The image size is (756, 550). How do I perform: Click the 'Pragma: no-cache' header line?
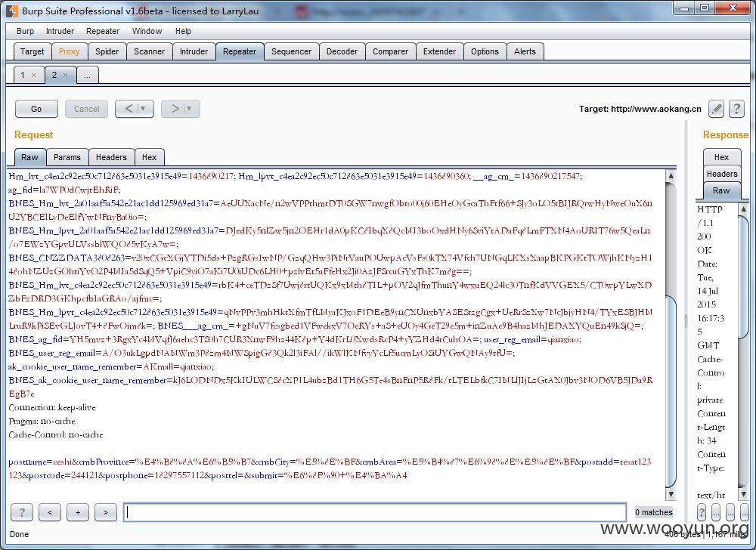click(x=42, y=421)
